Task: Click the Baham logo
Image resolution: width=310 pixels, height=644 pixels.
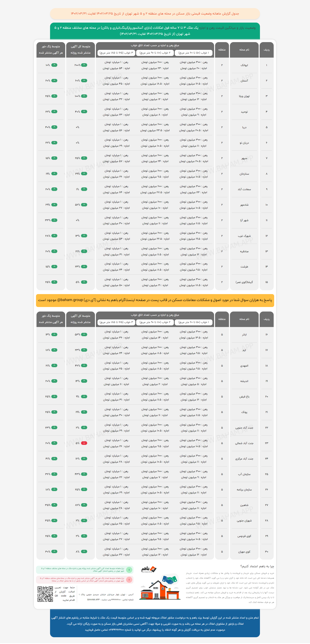Action: [x=149, y=569]
